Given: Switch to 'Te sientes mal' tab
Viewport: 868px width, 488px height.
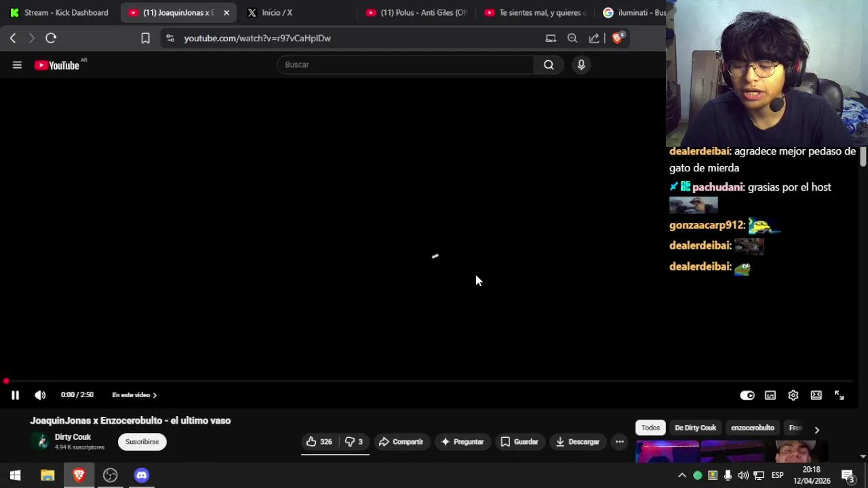Looking at the screenshot, I should click(x=536, y=12).
